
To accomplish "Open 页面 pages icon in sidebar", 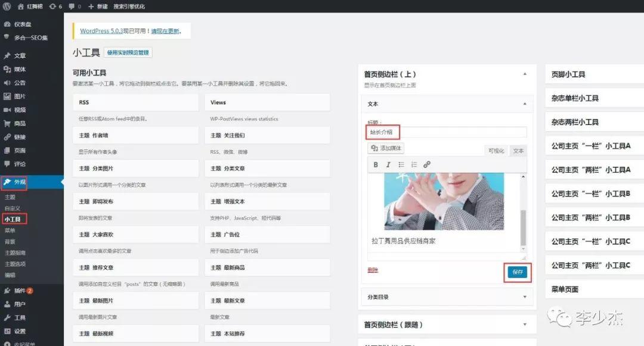I will click(x=7, y=150).
